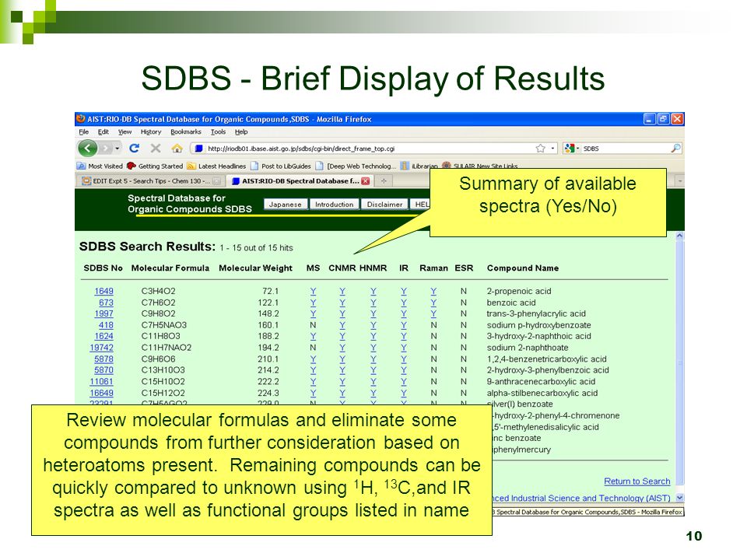Open SDBS No 5870 link

pyautogui.click(x=103, y=370)
